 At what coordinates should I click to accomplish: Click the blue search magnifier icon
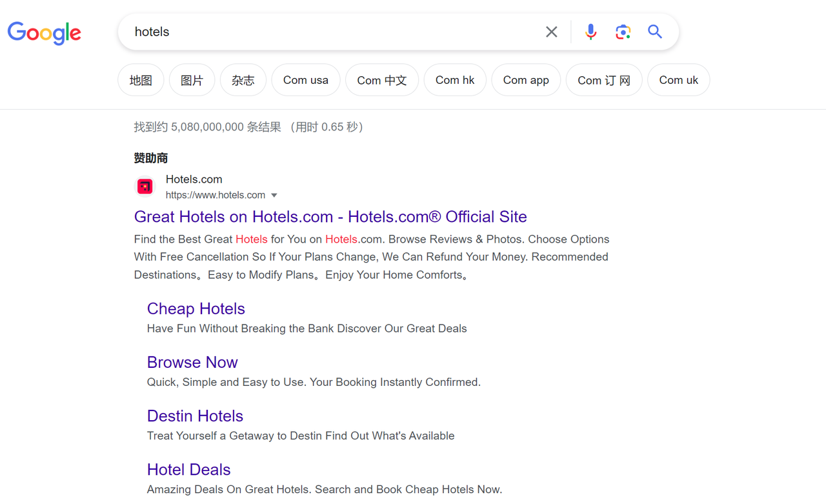pyautogui.click(x=655, y=31)
